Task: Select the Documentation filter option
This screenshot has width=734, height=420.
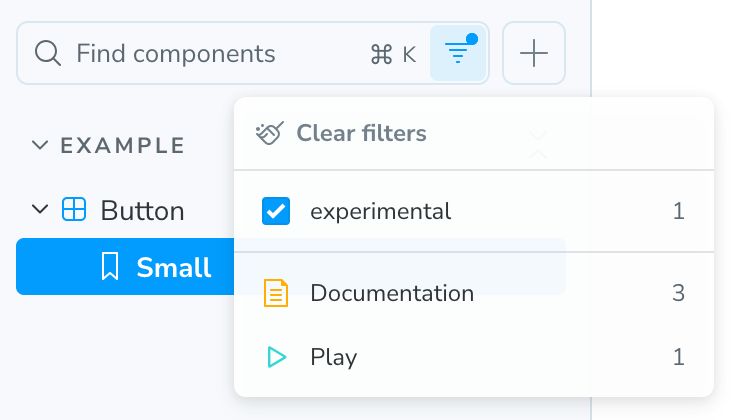Action: (474, 293)
